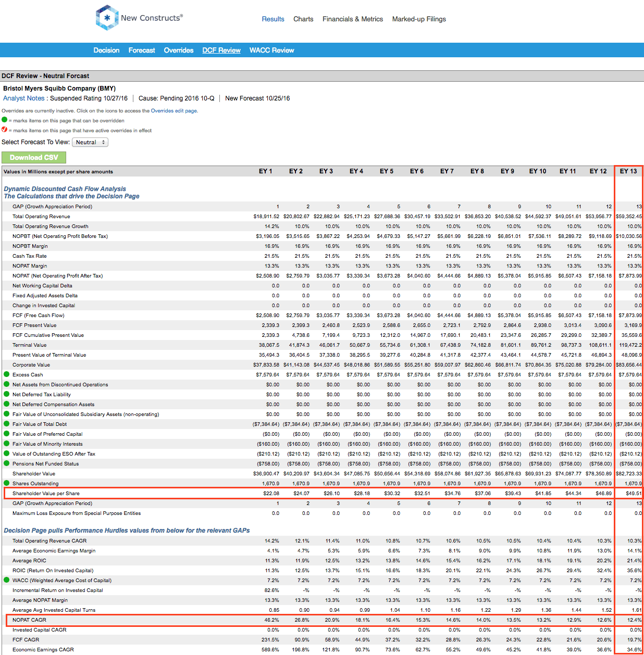Open the Analyst Notes link

tap(23, 98)
